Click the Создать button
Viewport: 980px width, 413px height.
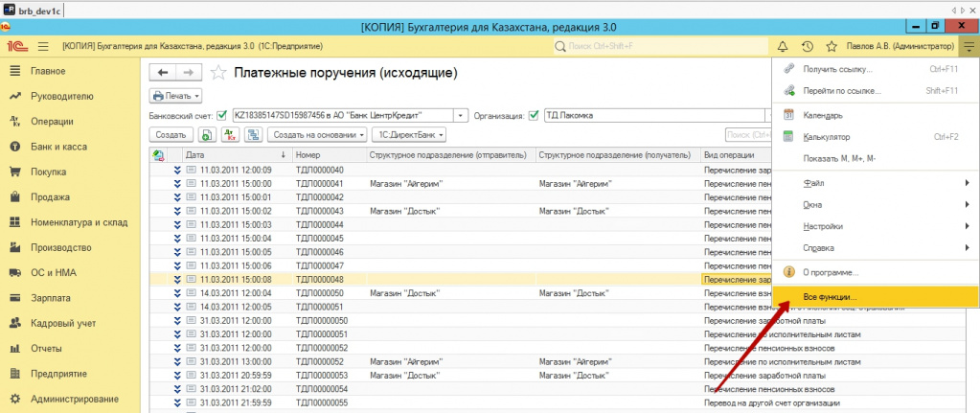171,134
